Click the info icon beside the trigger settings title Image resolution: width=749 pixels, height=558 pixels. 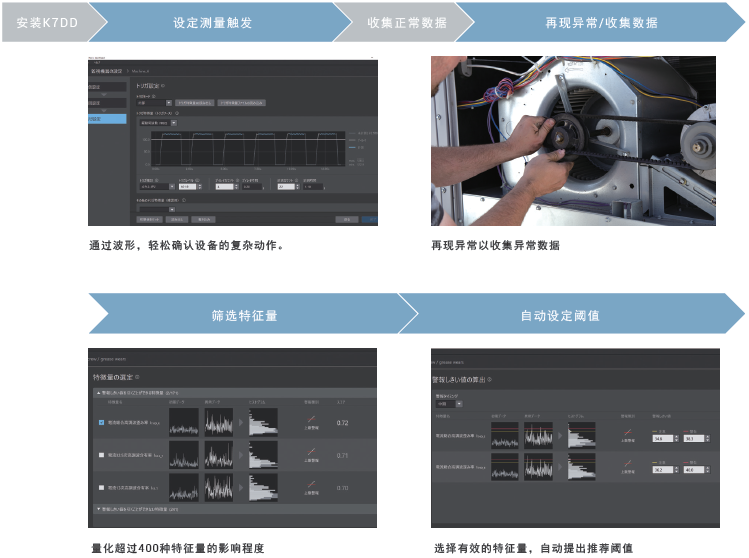[x=164, y=86]
